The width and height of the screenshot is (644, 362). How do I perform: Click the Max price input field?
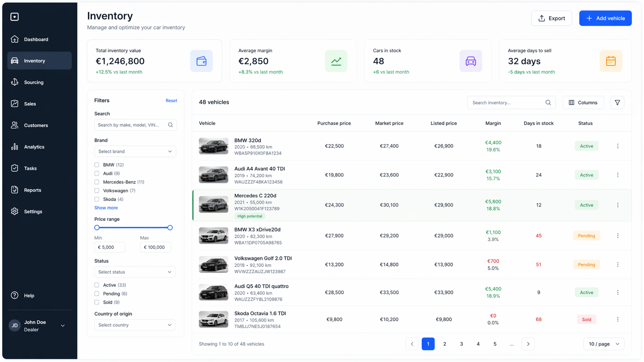click(x=156, y=247)
